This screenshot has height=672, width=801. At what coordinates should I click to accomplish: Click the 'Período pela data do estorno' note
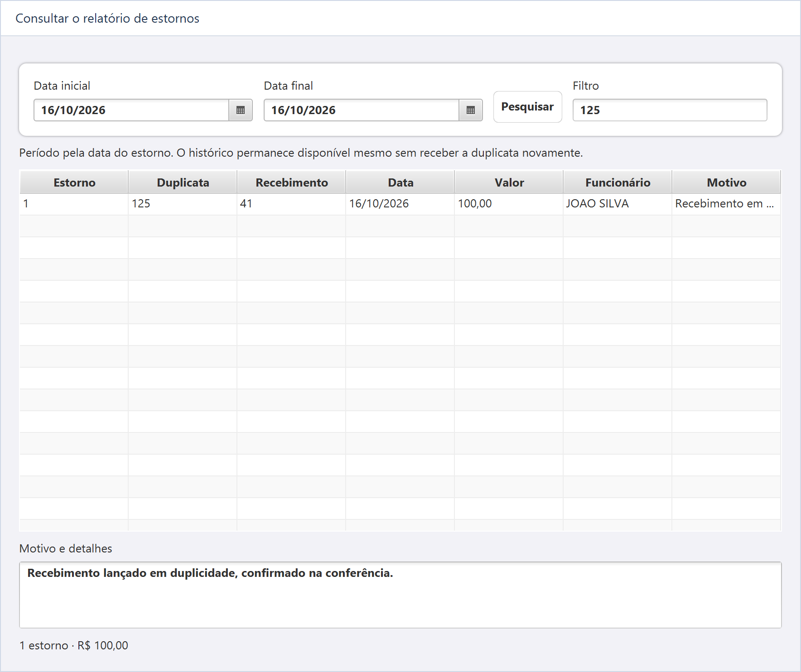pos(301,153)
